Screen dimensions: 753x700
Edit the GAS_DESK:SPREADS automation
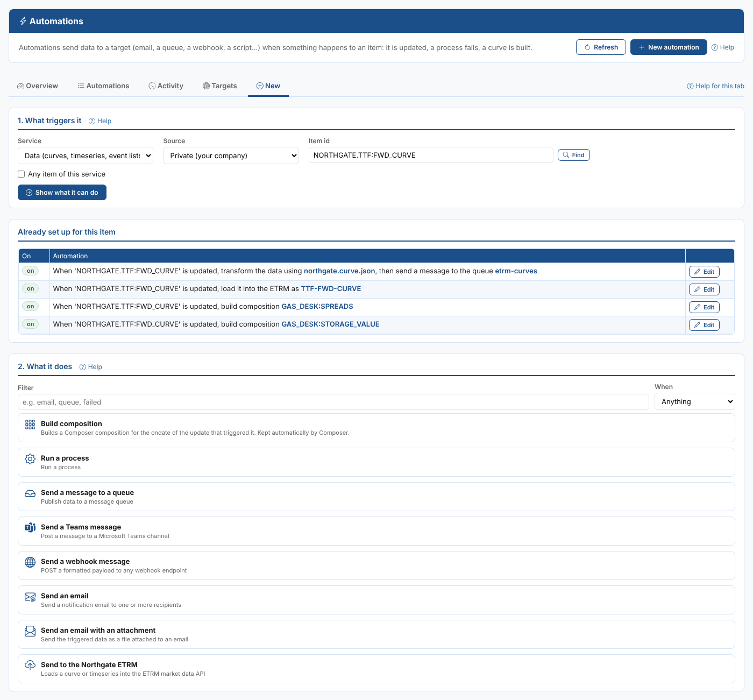[704, 307]
